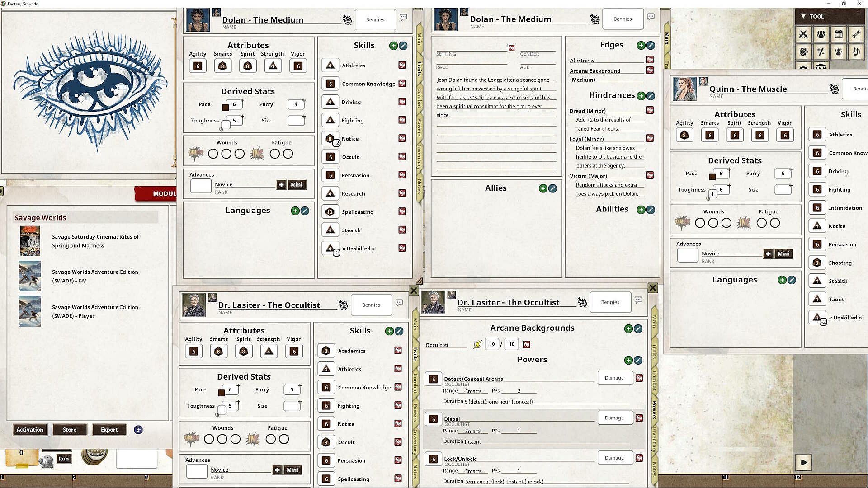This screenshot has height=488, width=868.
Task: Click the dice tower d20 tool icon
Action: tap(803, 52)
